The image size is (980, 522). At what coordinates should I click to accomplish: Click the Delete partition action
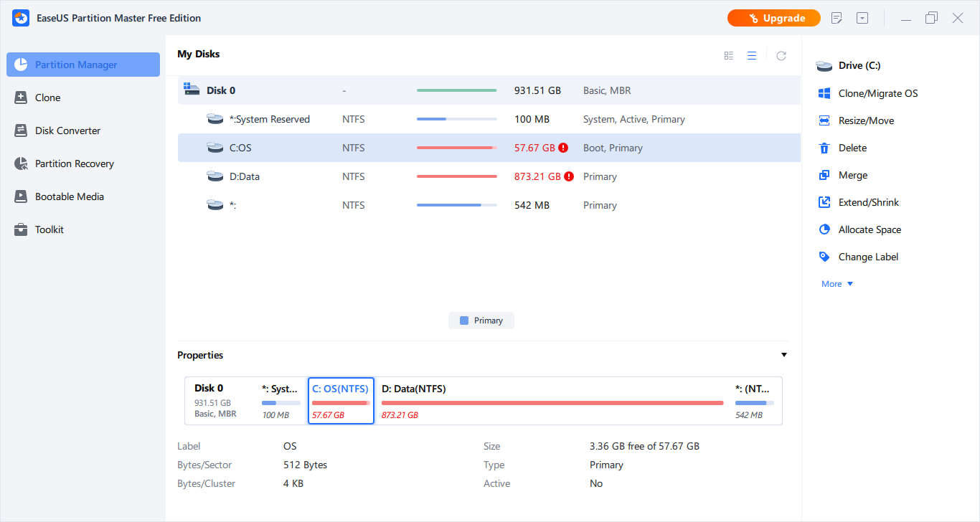[x=852, y=148]
